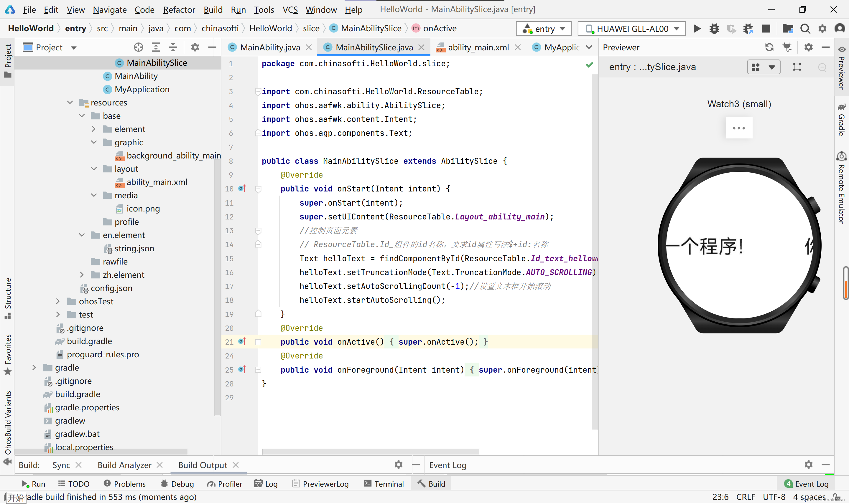Toggle code fold on line 25 onForeground
This screenshot has height=504, width=849.
pos(258,370)
